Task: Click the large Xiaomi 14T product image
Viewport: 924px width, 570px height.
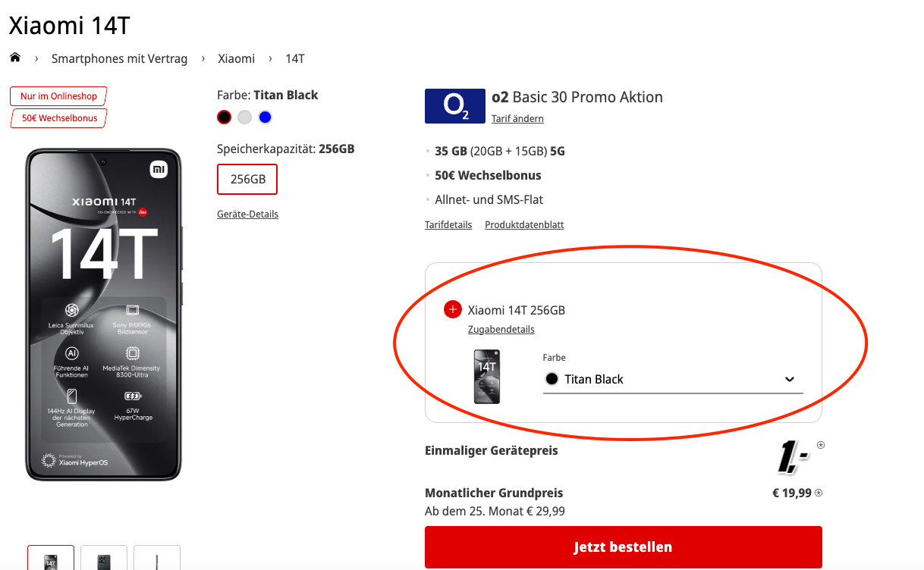Action: (x=104, y=315)
